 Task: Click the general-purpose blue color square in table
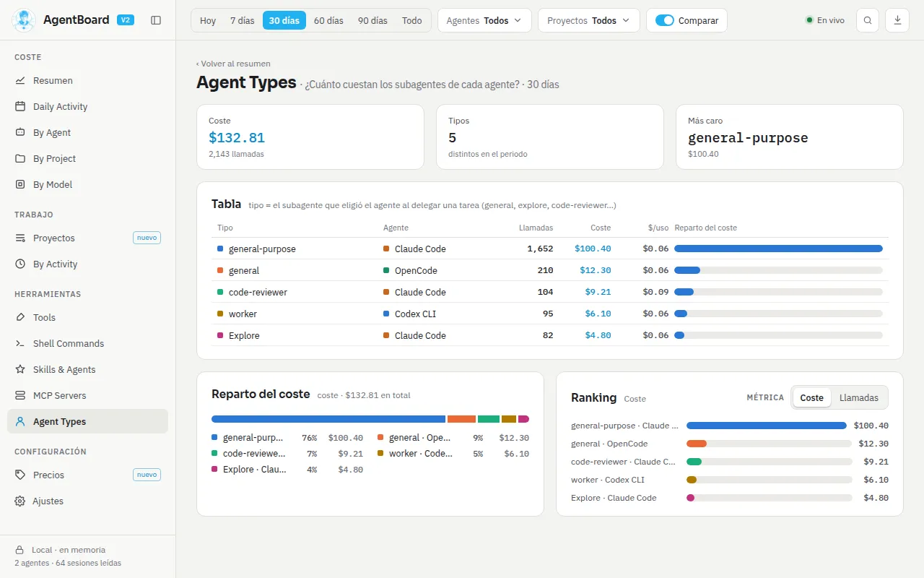[x=220, y=249]
